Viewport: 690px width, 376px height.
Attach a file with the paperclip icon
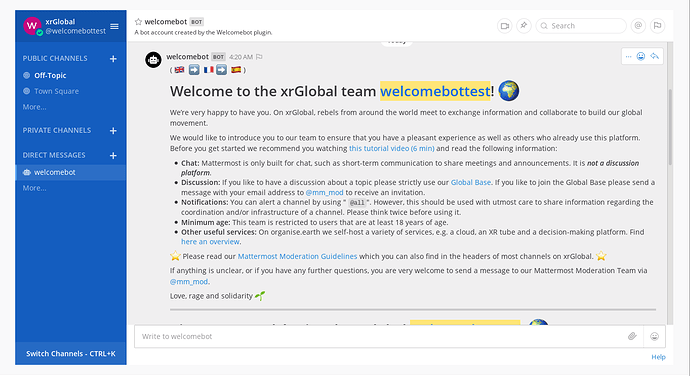(x=632, y=336)
